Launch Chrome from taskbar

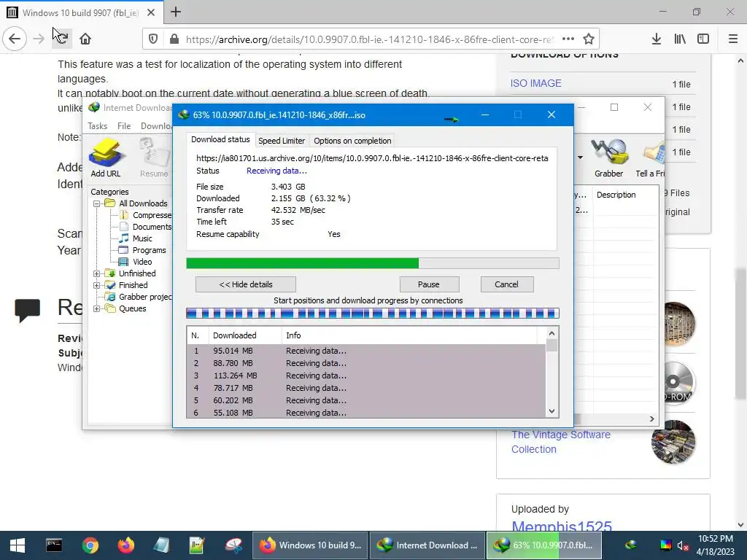coord(90,545)
